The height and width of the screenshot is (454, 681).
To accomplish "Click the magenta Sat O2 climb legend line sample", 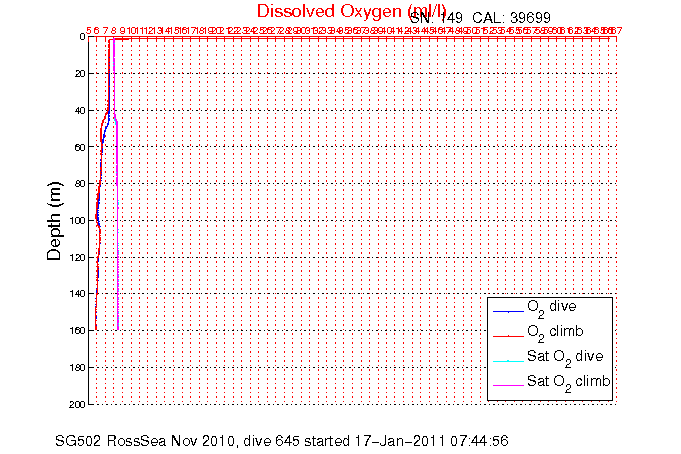I will click(x=508, y=385).
